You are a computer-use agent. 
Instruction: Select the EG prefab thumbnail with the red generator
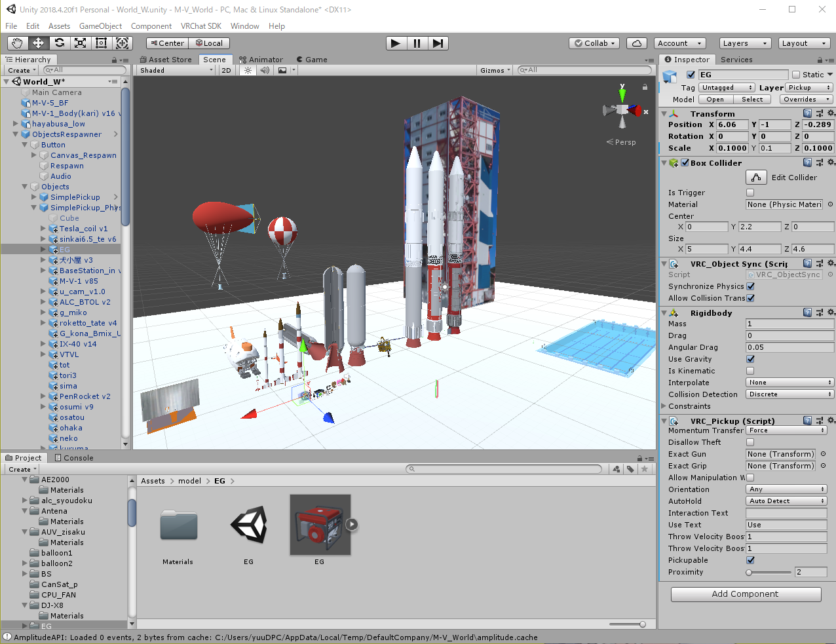pyautogui.click(x=320, y=525)
